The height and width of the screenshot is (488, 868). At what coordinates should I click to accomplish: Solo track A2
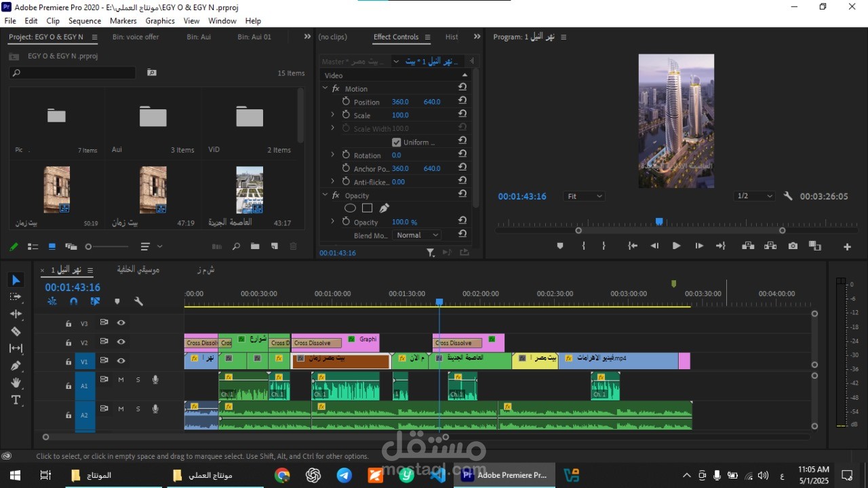(x=138, y=409)
